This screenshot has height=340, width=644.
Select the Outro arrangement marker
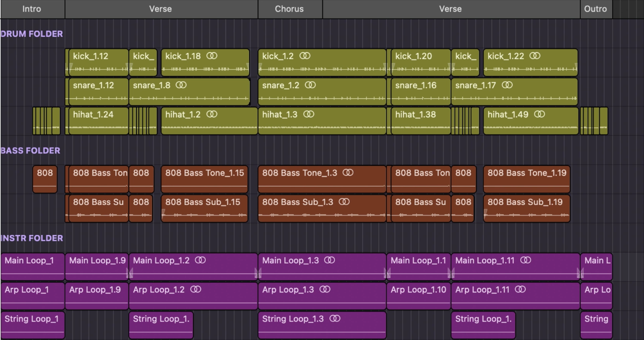[x=596, y=9]
